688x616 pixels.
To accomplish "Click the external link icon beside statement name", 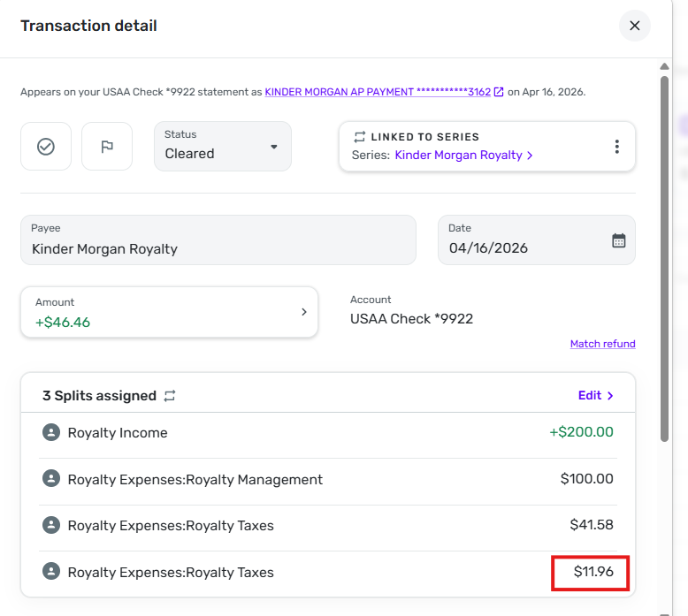I will pyautogui.click(x=499, y=92).
